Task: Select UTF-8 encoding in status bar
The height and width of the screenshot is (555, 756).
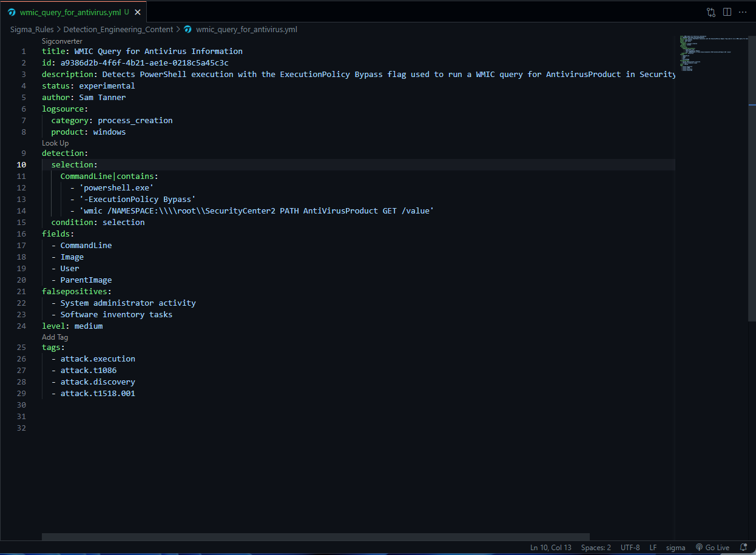Action: click(630, 547)
